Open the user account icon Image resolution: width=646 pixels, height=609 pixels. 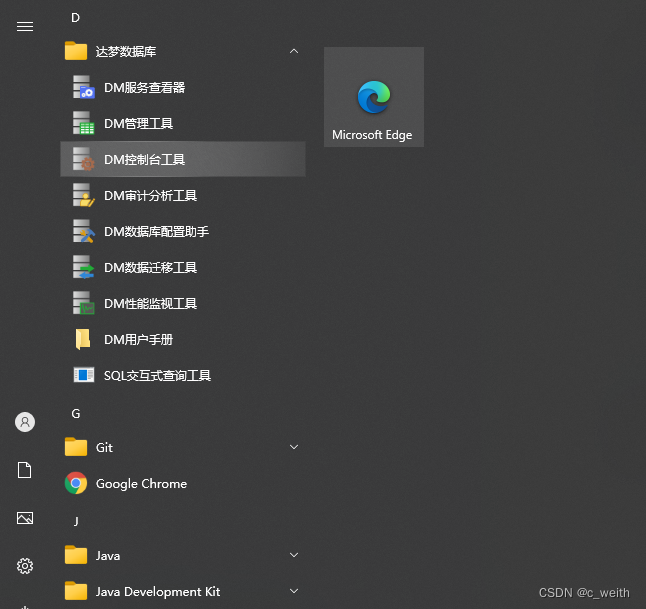point(25,422)
